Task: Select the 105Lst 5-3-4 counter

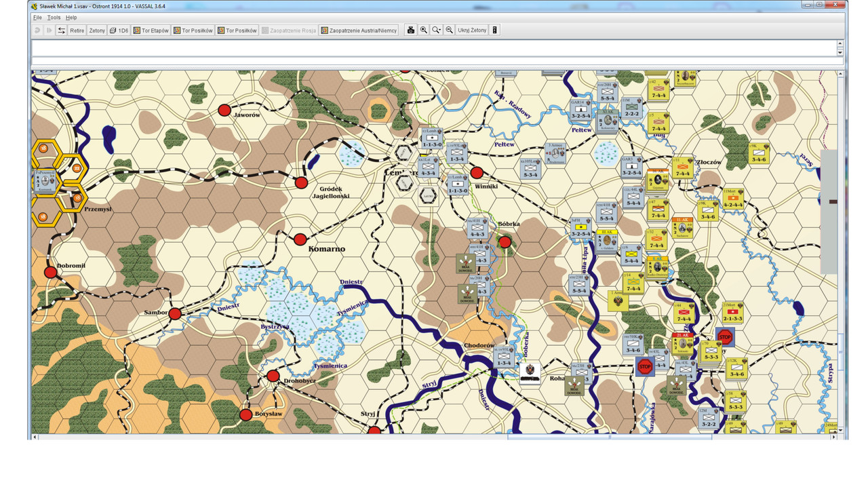Action: 530,169
